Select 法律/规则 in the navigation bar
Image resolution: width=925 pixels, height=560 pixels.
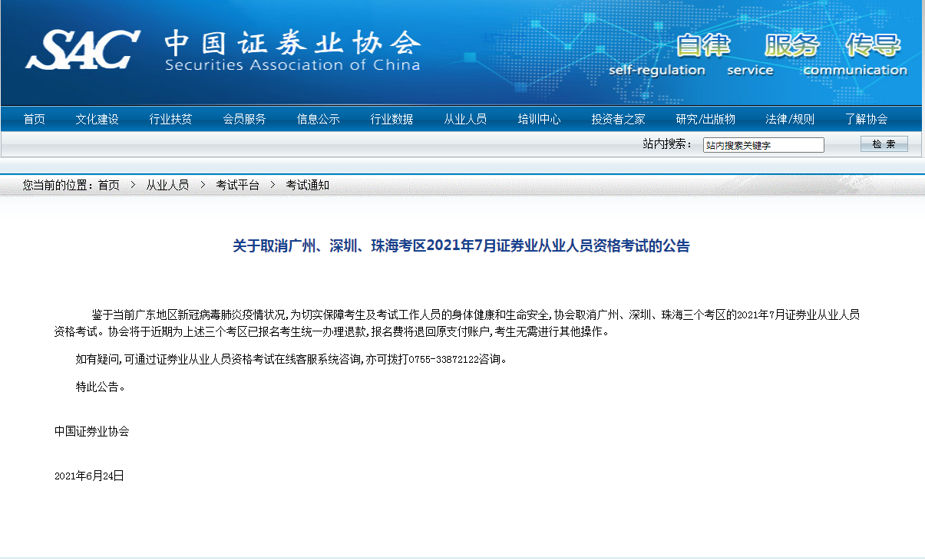(x=790, y=119)
